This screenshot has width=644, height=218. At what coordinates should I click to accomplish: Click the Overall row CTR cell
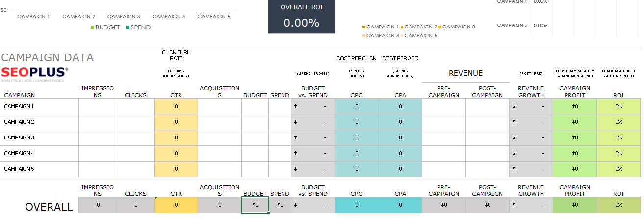click(x=176, y=205)
